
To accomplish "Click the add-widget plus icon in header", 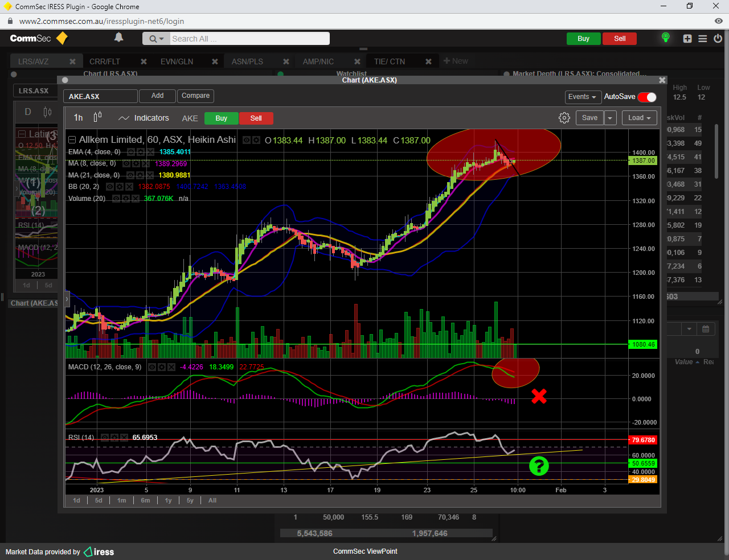I will (x=687, y=39).
